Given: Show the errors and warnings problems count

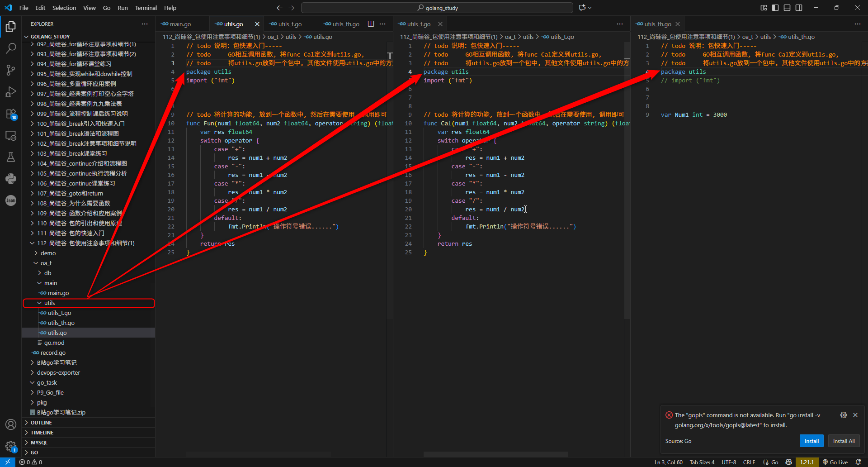Looking at the screenshot, I should [31, 462].
